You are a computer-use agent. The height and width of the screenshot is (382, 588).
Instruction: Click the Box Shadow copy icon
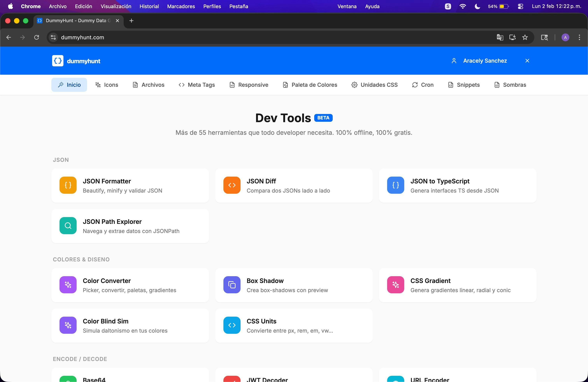[x=232, y=285]
